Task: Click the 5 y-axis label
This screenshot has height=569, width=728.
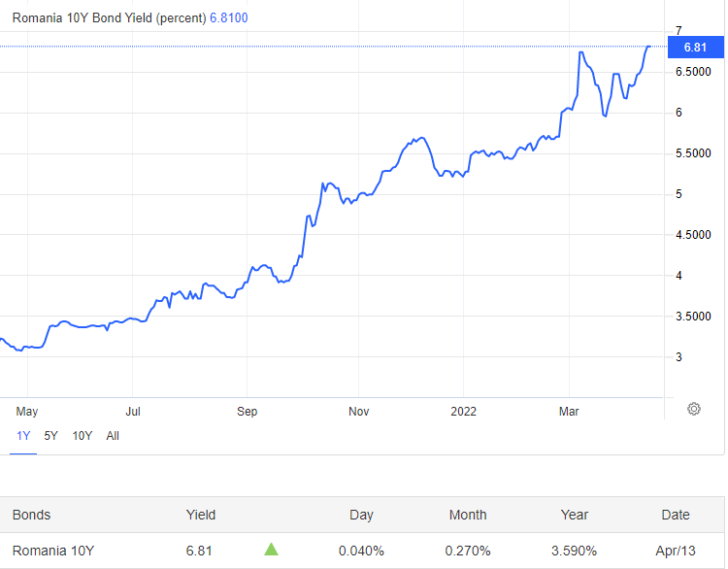Action: (678, 194)
